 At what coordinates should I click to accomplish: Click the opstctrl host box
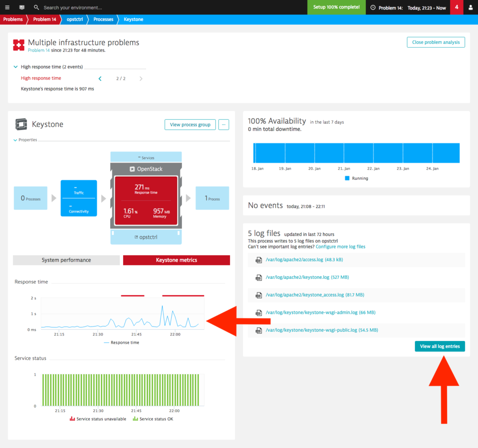146,237
